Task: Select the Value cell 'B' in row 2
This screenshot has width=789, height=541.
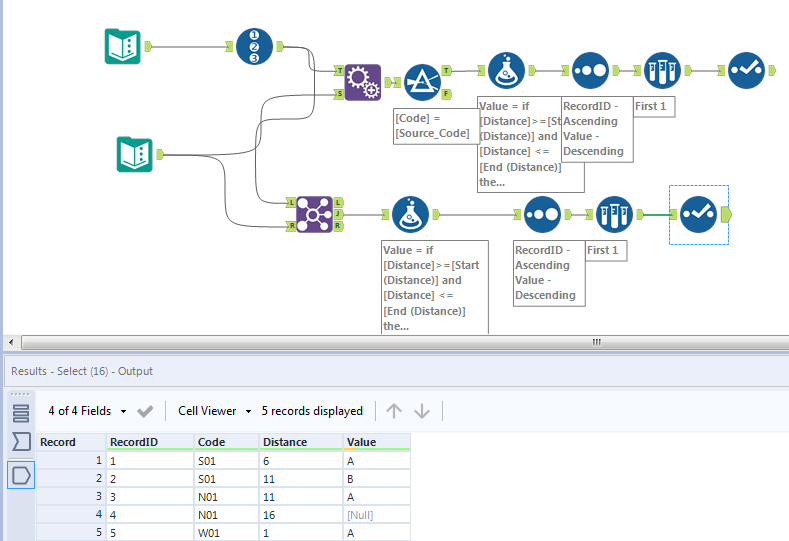Action: tap(377, 479)
